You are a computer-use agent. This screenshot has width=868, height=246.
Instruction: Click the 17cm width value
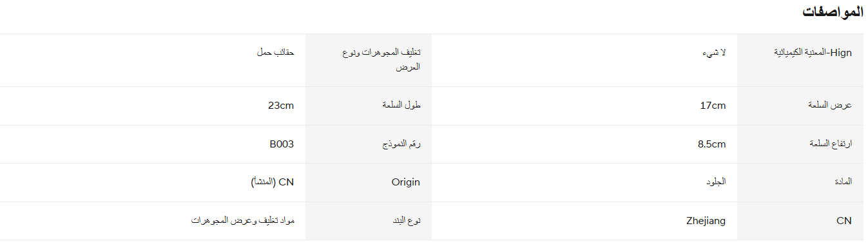713,106
